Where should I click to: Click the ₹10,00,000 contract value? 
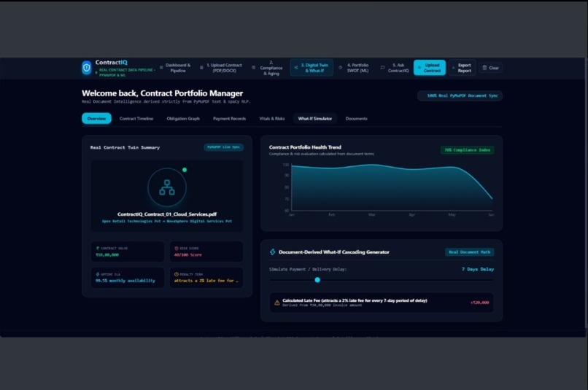pos(107,254)
